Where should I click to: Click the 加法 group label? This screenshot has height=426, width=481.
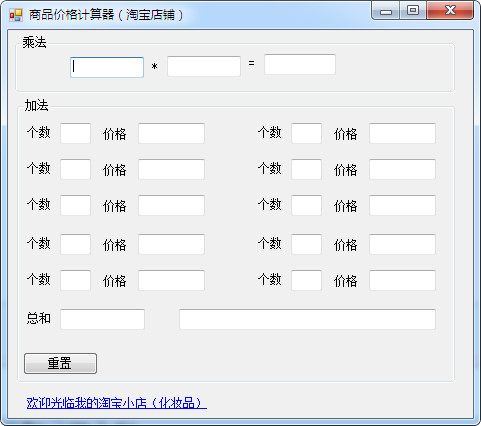pos(36,105)
